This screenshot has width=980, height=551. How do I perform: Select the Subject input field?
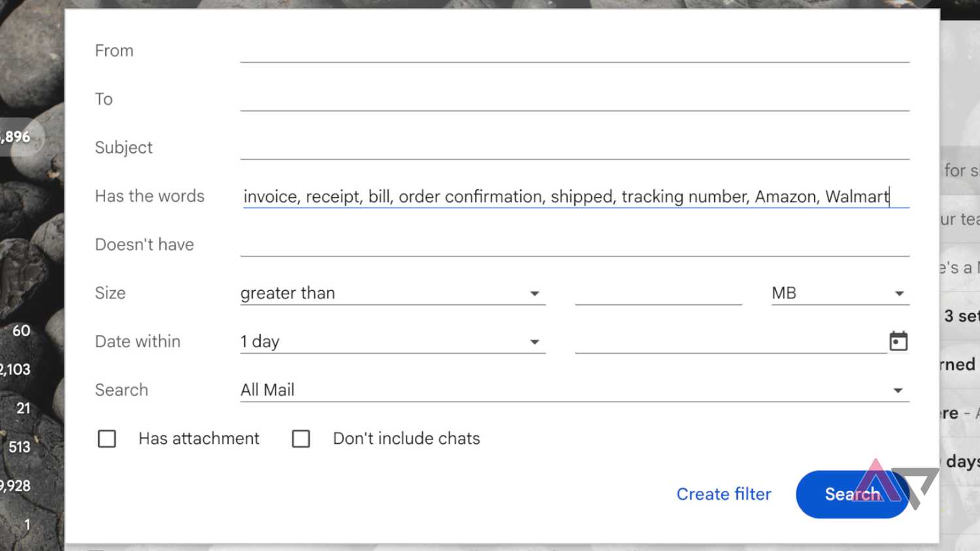(575, 147)
